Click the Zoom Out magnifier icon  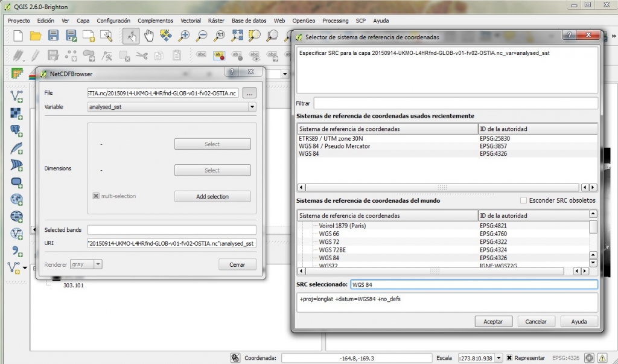pyautogui.click(x=202, y=36)
